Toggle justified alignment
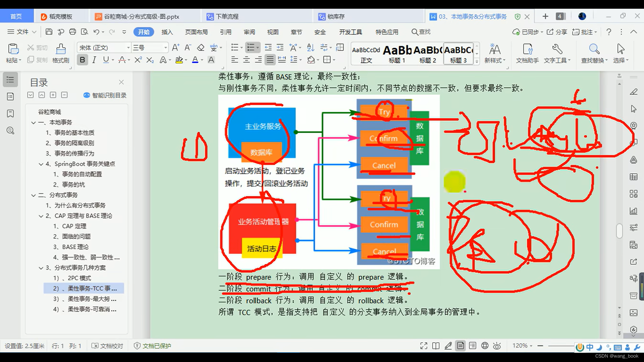This screenshot has width=644, height=362. click(270, 60)
